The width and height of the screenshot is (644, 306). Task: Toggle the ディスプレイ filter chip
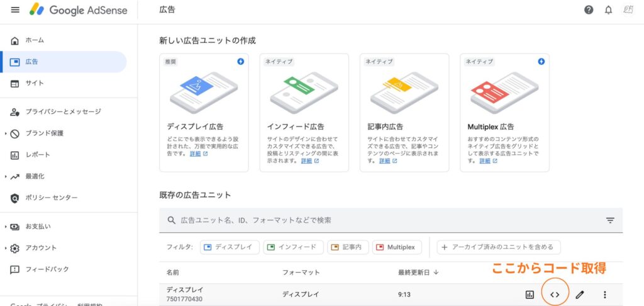click(229, 247)
